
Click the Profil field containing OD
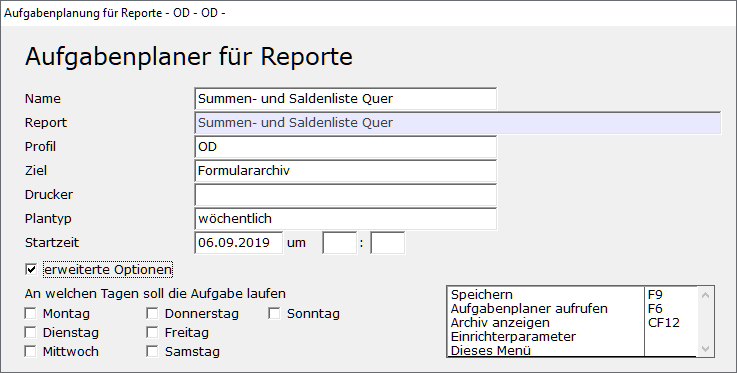pyautogui.click(x=345, y=147)
